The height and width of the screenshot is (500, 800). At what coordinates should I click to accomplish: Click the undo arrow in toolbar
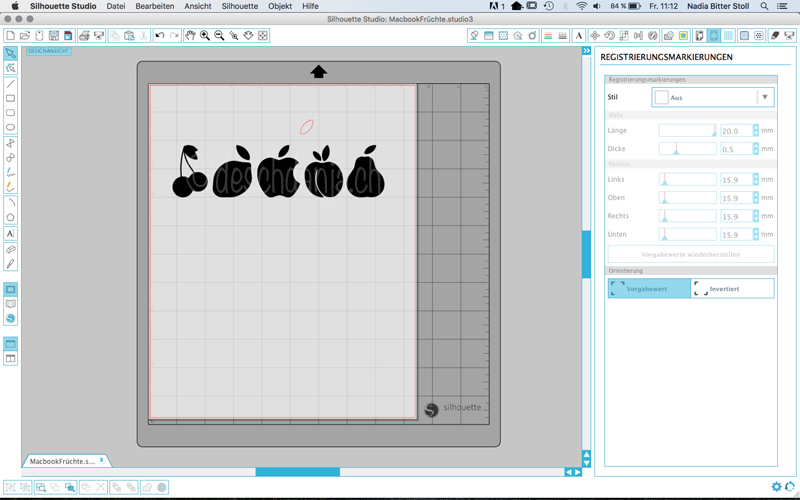pyautogui.click(x=159, y=36)
